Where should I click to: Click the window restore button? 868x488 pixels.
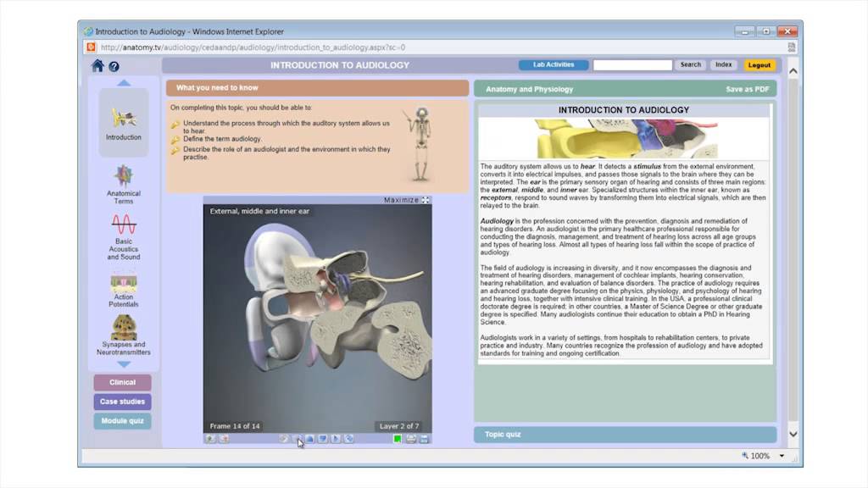pyautogui.click(x=766, y=31)
